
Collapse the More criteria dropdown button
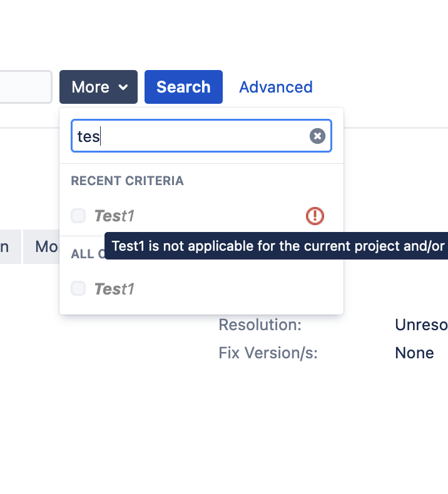pyautogui.click(x=98, y=87)
